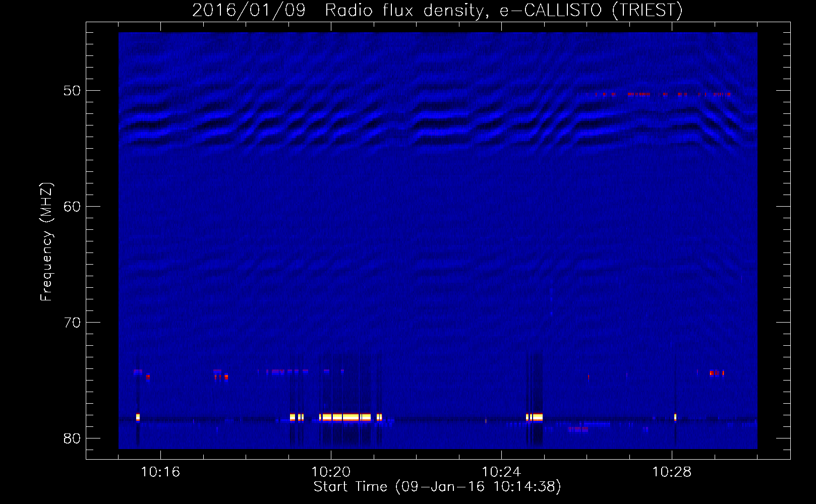The width and height of the screenshot is (816, 504).
Task: Click the 10:16 time tick label
Action: coord(160,472)
